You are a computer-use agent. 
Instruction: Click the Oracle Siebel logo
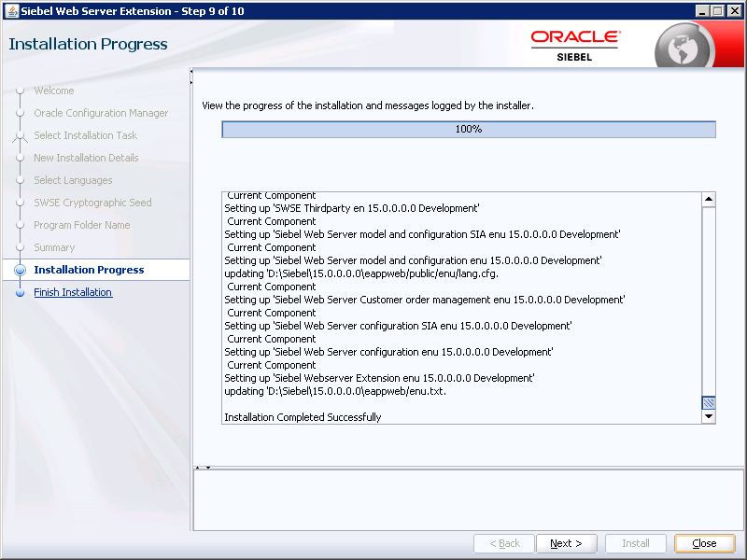pos(575,46)
